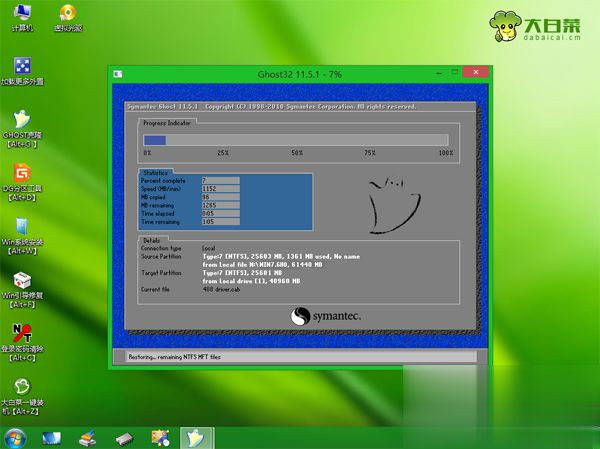Open the virtual CD drive desktop icon
Viewport: 600px width, 449px height.
click(x=68, y=18)
